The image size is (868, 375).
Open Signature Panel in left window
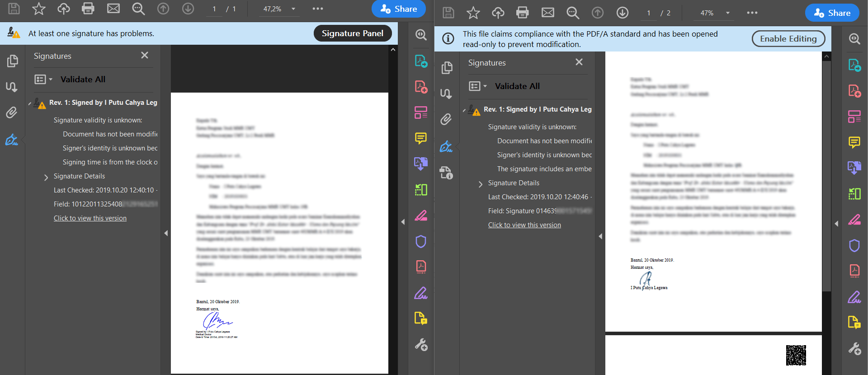pos(352,33)
